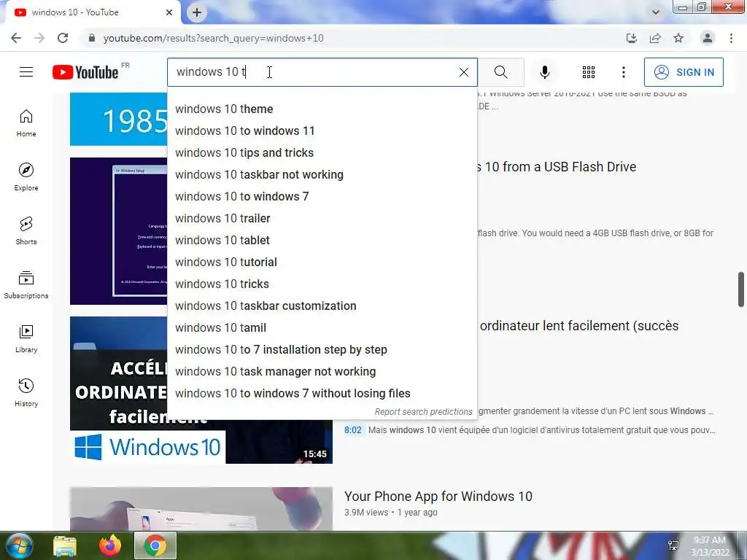The image size is (747, 560).
Task: Reload the page
Action: point(63,38)
